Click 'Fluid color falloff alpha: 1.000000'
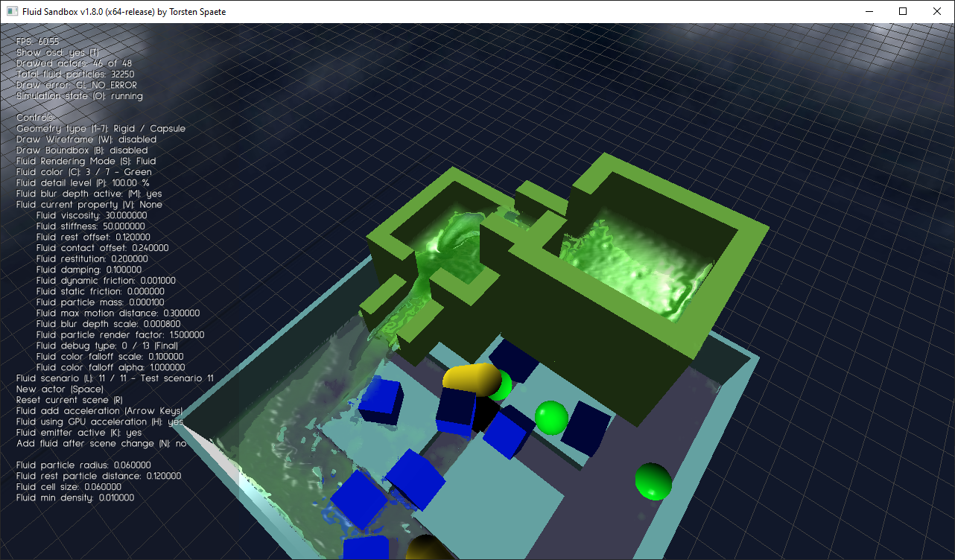The image size is (955, 560). click(x=110, y=367)
